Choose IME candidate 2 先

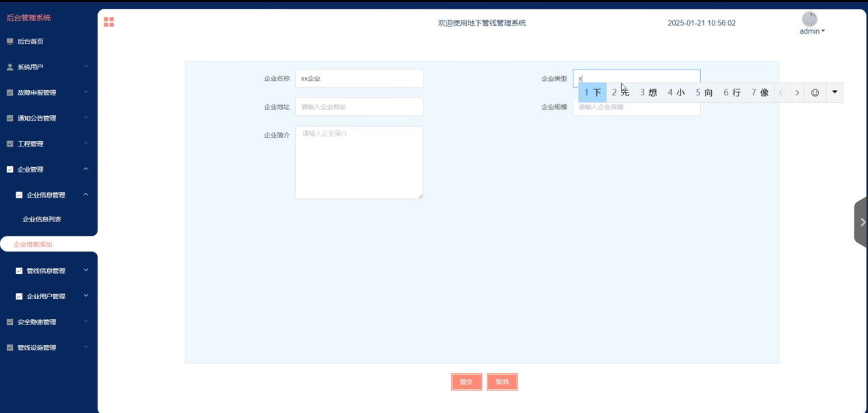click(x=620, y=93)
